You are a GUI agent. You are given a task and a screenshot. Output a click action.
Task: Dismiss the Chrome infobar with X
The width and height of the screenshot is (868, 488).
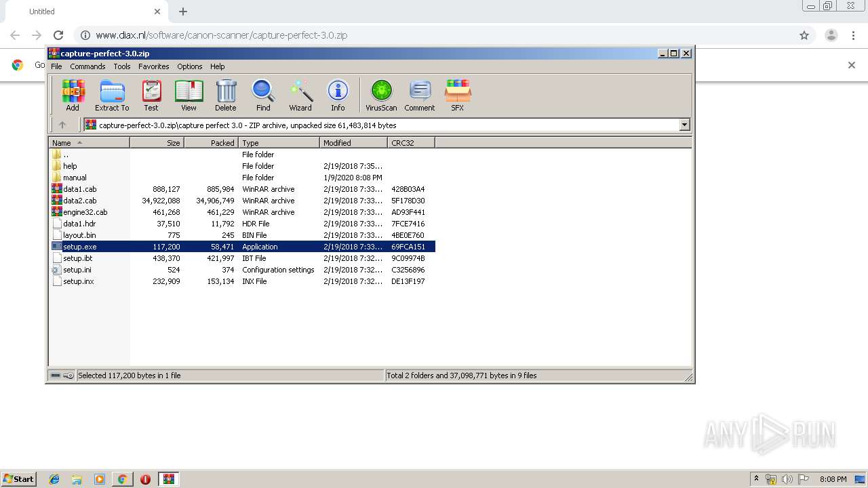(852, 65)
